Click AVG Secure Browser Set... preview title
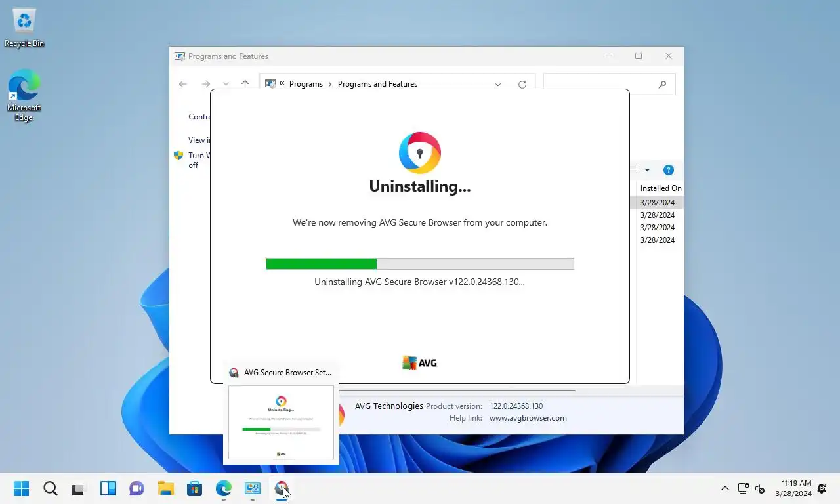Image resolution: width=840 pixels, height=504 pixels. click(x=287, y=372)
